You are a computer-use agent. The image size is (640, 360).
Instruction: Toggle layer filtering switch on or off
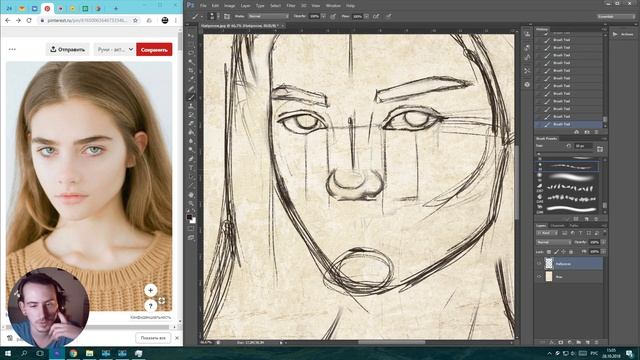point(604,232)
